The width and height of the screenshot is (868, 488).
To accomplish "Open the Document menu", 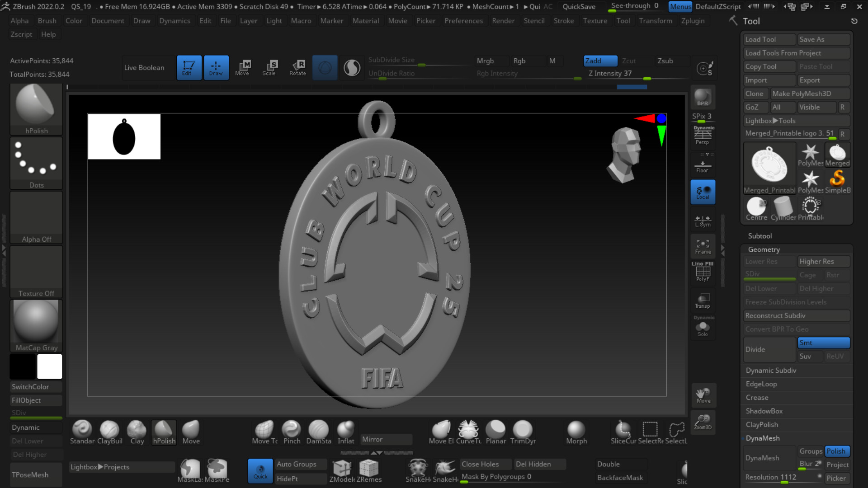I will click(x=108, y=21).
